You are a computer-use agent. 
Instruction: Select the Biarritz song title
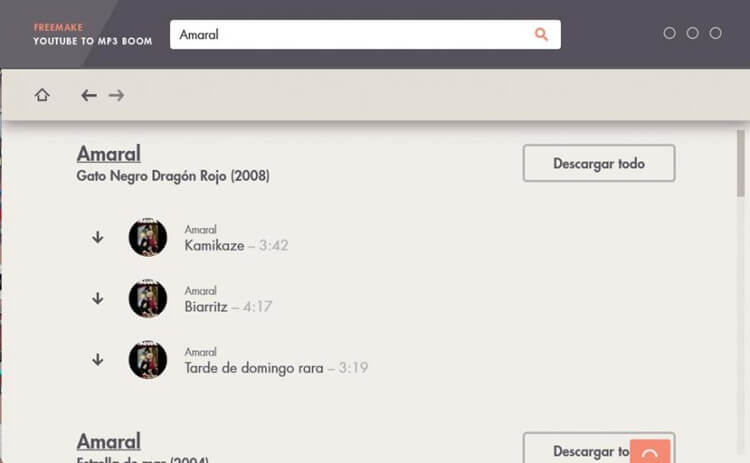point(206,307)
